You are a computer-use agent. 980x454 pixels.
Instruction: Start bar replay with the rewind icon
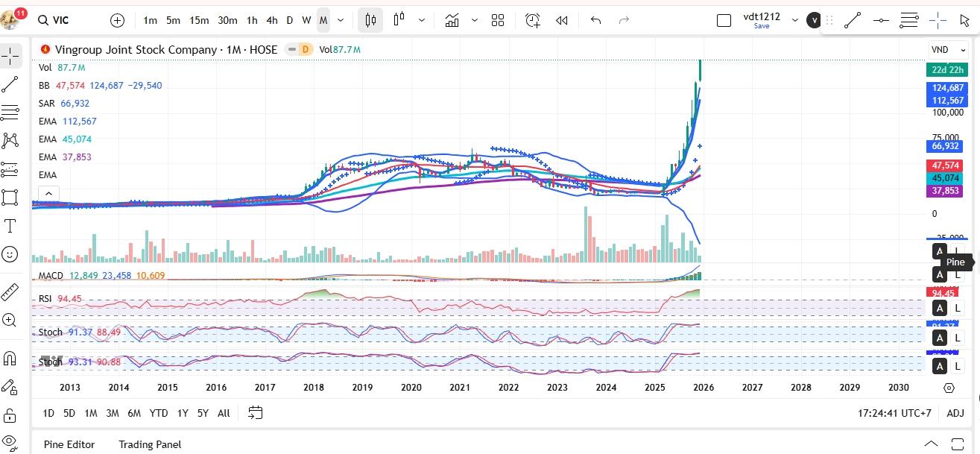[x=562, y=21]
